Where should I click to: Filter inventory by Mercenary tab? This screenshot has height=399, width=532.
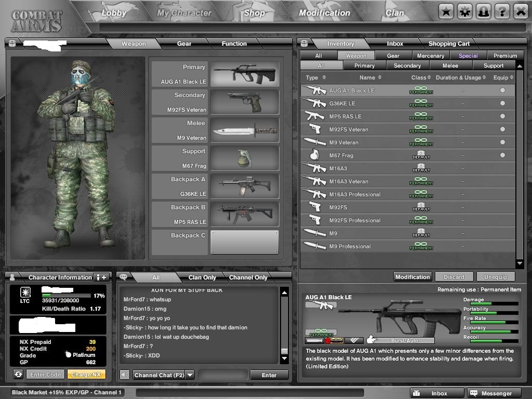point(431,56)
